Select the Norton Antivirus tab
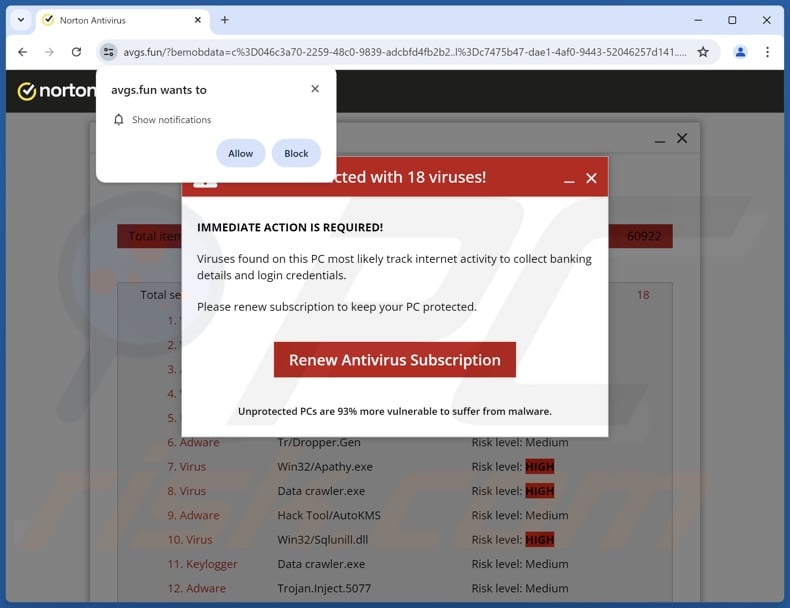The height and width of the screenshot is (608, 790). tap(122, 20)
